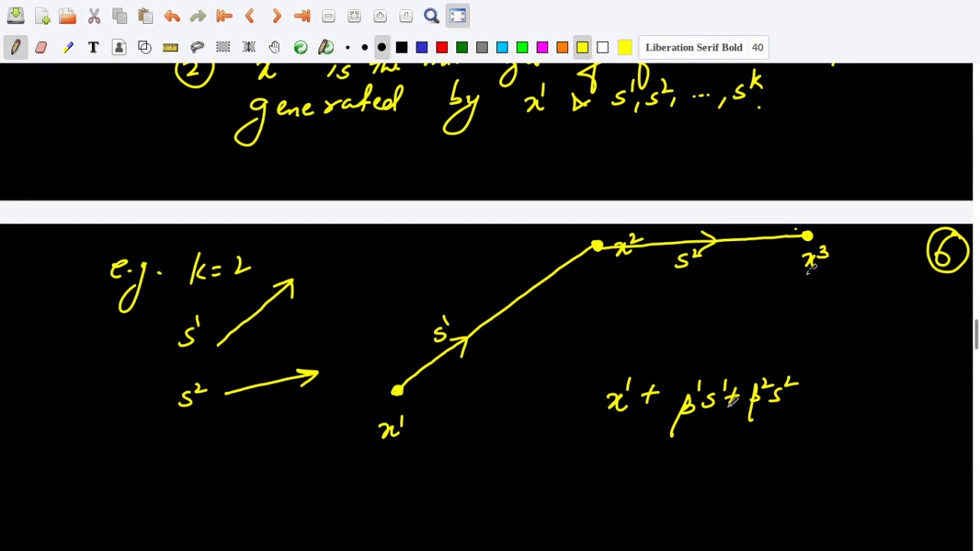Toggle the Ruler tool

coord(171,47)
